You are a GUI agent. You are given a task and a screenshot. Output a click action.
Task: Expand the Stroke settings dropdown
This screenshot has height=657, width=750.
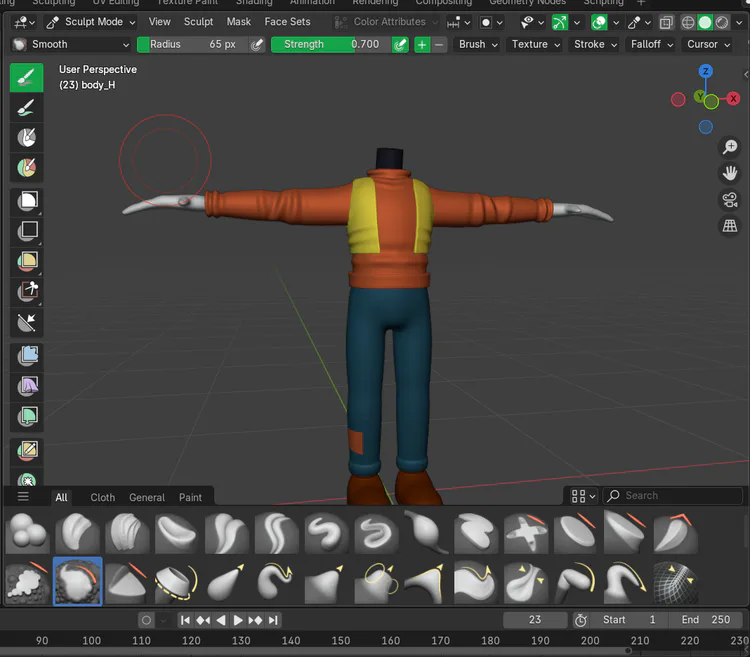click(x=595, y=44)
